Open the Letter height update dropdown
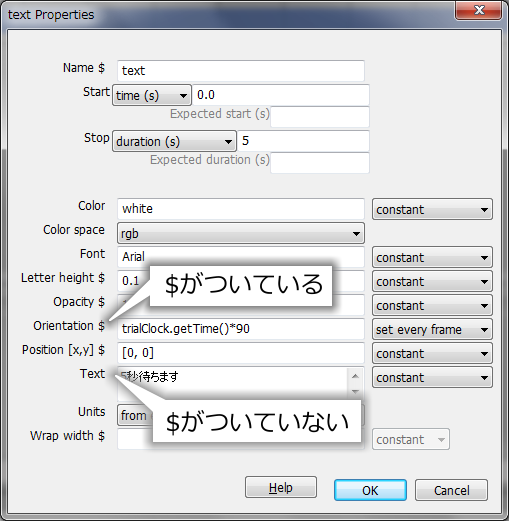The image size is (509, 521). point(432,281)
